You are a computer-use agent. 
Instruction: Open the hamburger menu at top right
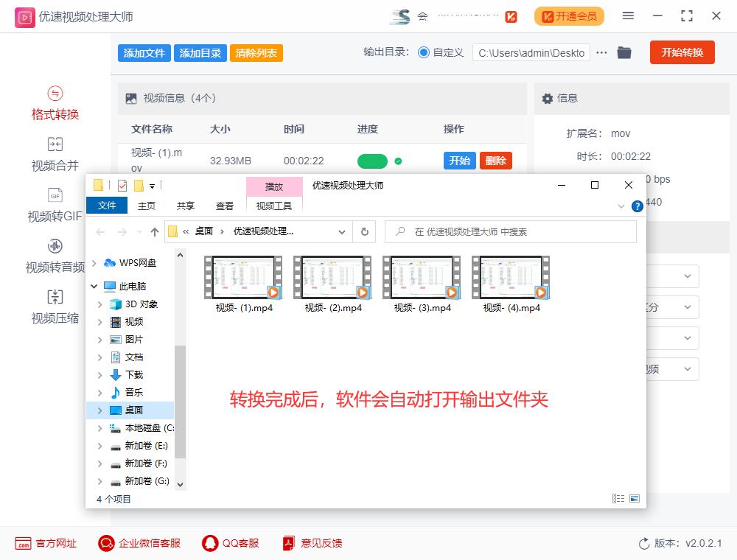(x=629, y=15)
